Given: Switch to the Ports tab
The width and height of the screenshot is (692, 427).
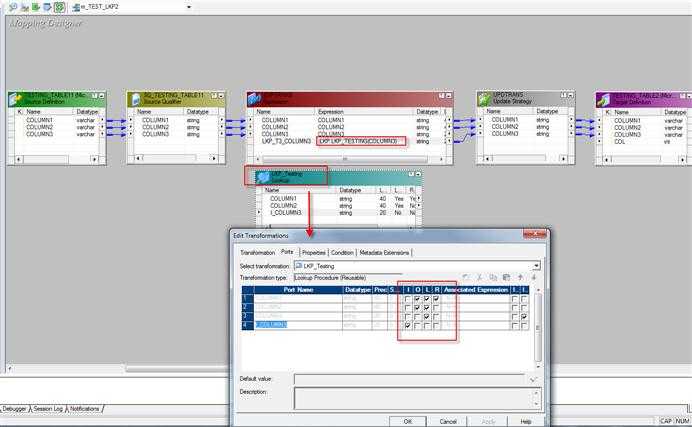Looking at the screenshot, I should (x=287, y=252).
